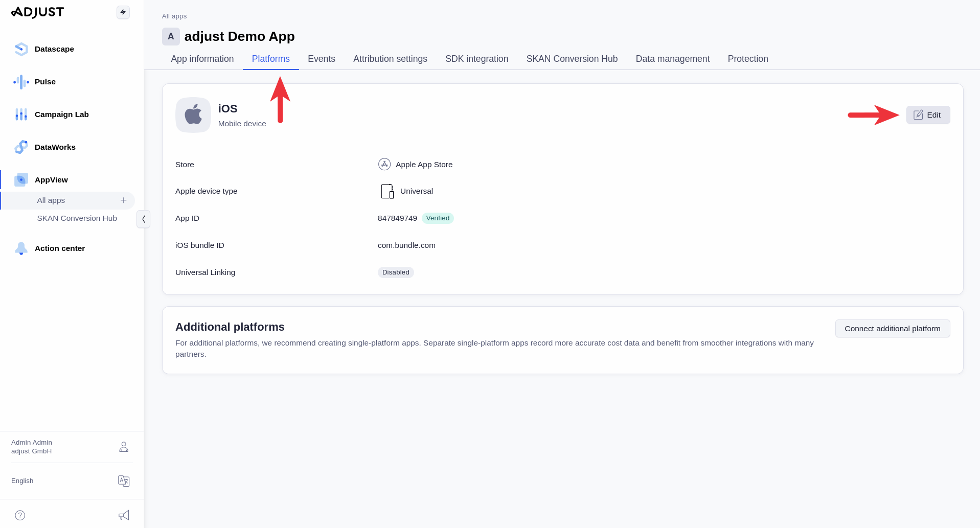
Task: Open Datascape from the sidebar
Action: [x=54, y=49]
